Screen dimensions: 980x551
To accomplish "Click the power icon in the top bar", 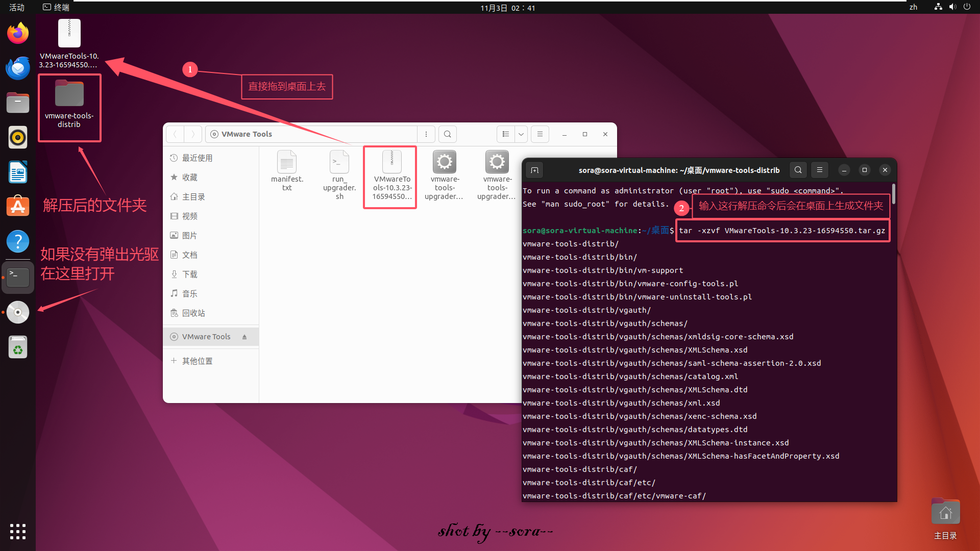I will tap(967, 7).
